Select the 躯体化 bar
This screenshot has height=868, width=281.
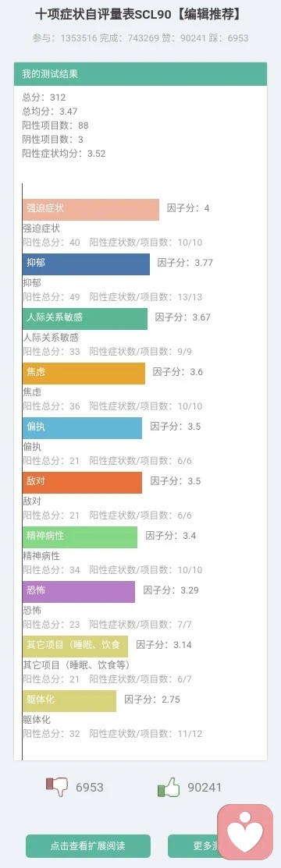click(x=69, y=700)
